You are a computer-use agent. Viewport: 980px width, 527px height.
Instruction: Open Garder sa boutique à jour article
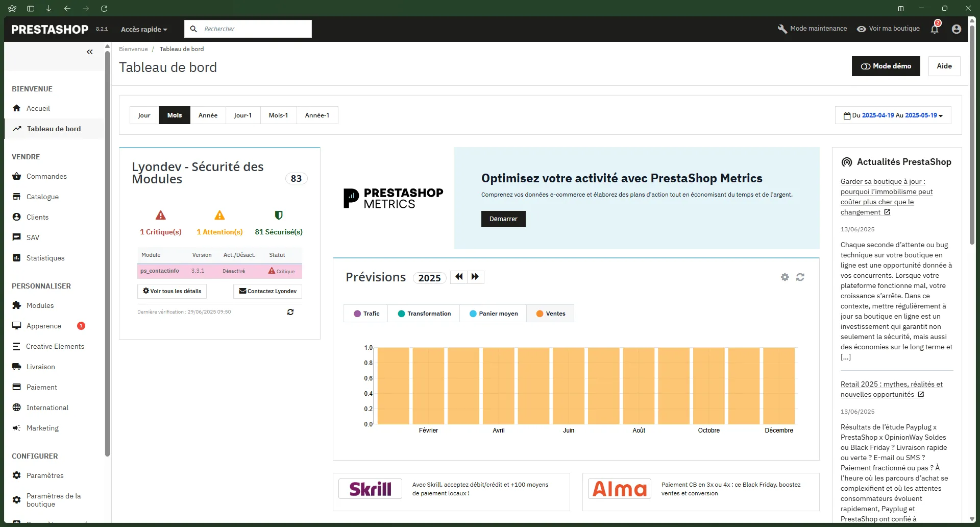887,197
